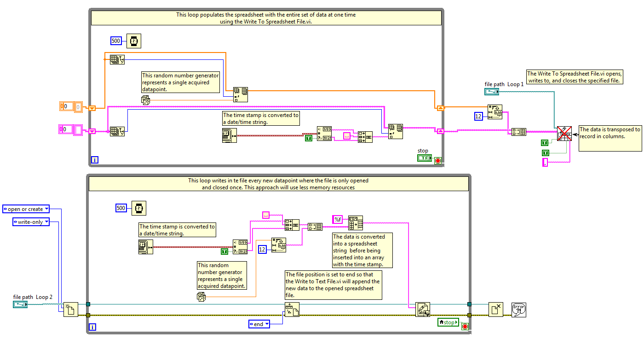Select Build Array node feeding Write To Spreadsheet File
Viewport: 644px width, 339px height.
(x=519, y=132)
